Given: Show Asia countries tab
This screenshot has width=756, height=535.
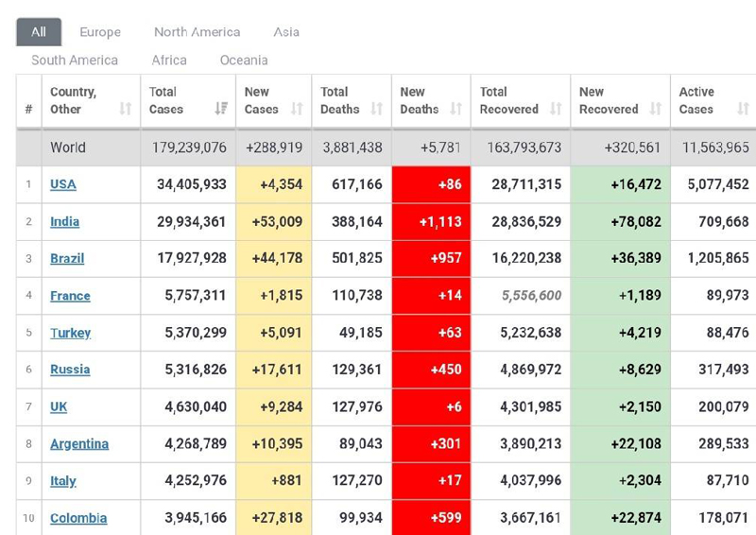Looking at the screenshot, I should (286, 32).
